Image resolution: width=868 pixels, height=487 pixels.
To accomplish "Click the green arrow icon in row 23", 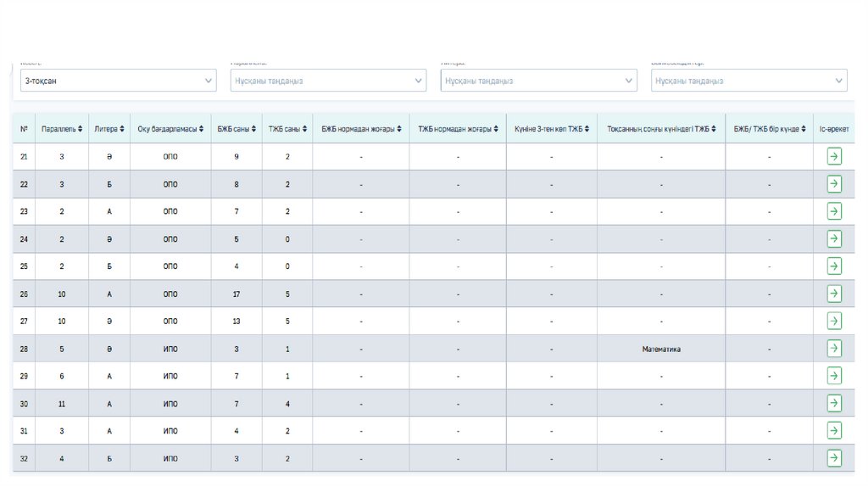I will [x=834, y=211].
